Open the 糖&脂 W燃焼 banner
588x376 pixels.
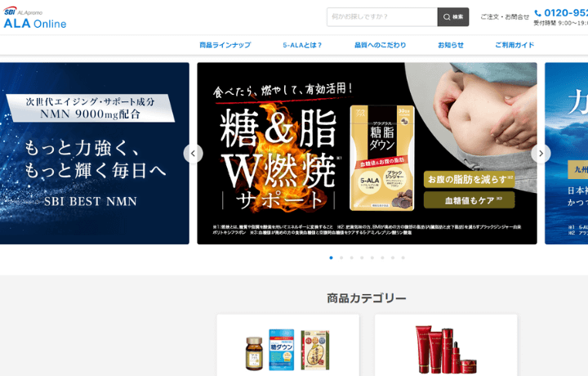(367, 154)
